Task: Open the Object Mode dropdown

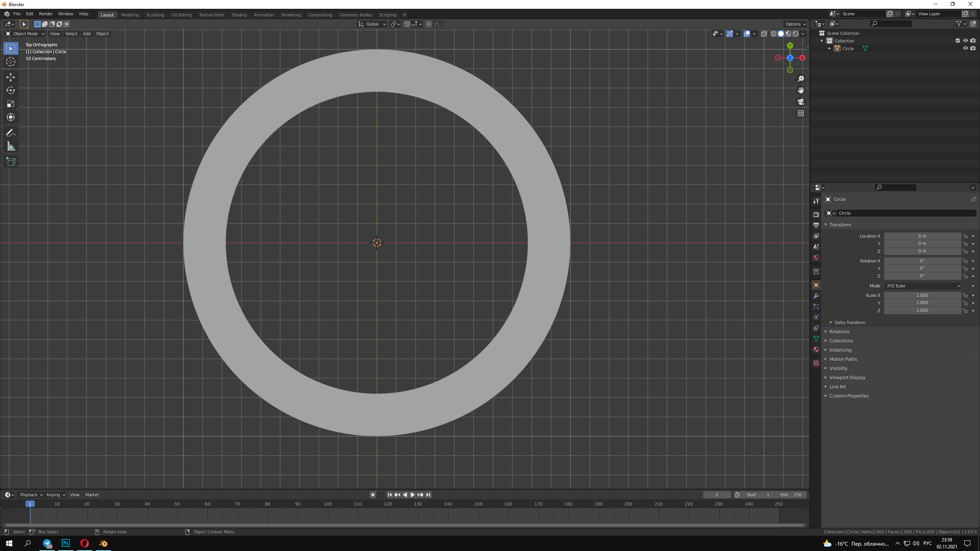Action: click(25, 34)
